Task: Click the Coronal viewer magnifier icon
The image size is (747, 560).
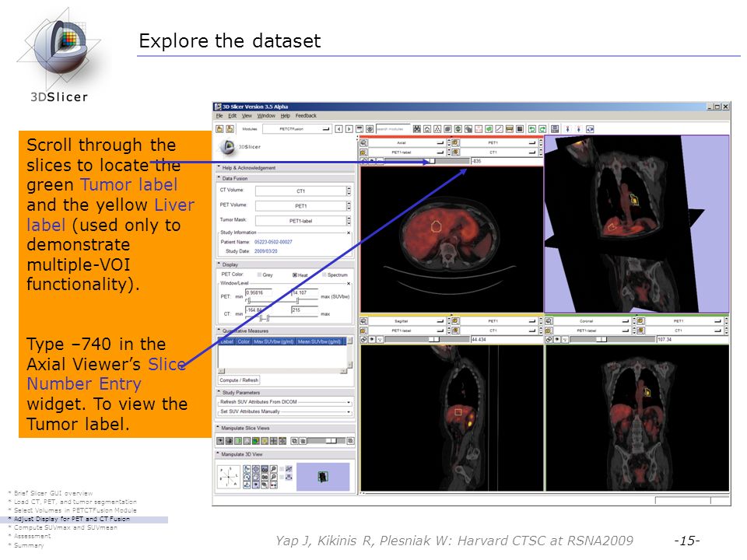Action: point(549,321)
